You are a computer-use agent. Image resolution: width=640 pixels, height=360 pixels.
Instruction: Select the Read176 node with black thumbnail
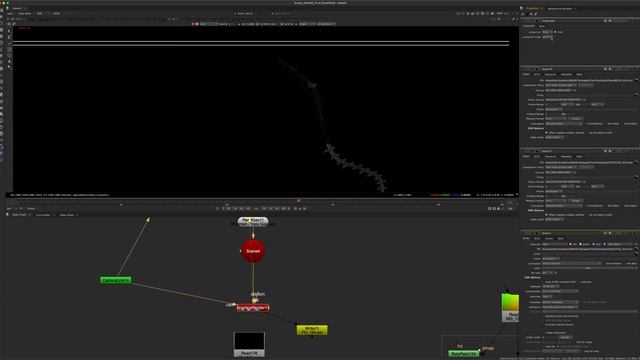[249, 344]
